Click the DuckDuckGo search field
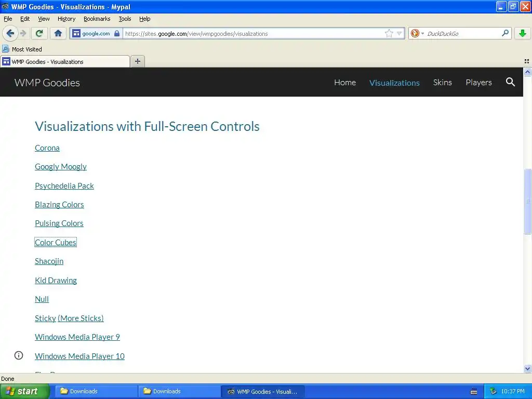This screenshot has height=399, width=532. point(463,34)
